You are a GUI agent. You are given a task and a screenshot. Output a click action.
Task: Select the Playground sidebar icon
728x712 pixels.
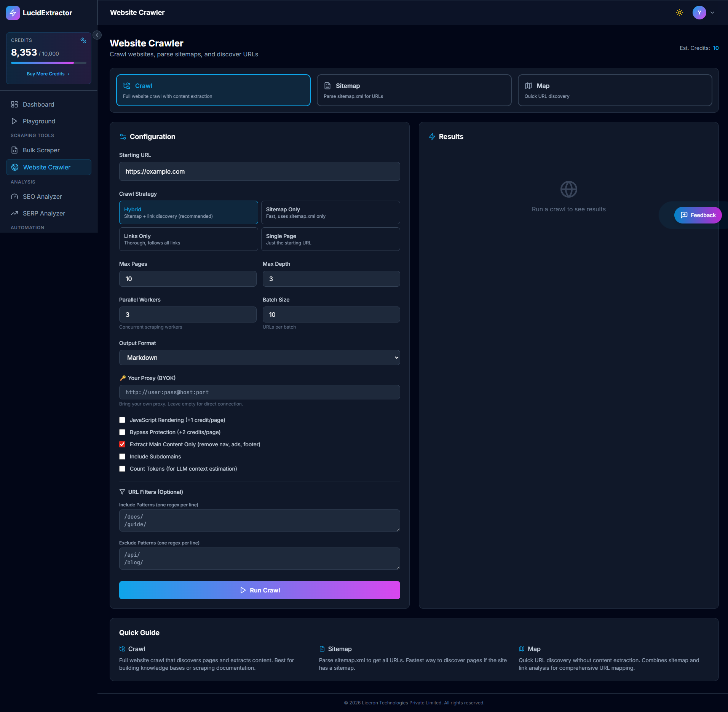(14, 121)
